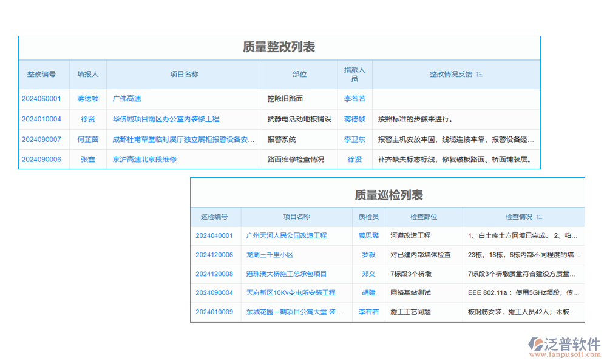Select inspector 黄思璐
Screen dimensions: 607x364
click(368, 236)
